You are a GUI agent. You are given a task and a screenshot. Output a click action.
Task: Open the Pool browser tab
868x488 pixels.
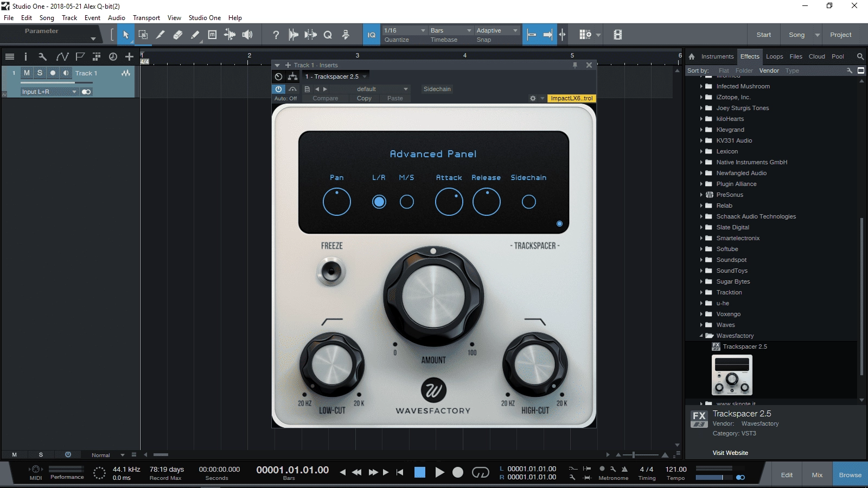pos(838,56)
